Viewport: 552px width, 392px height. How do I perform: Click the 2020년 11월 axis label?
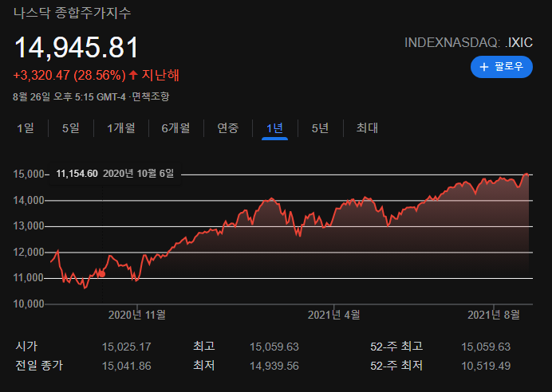pyautogui.click(x=137, y=315)
